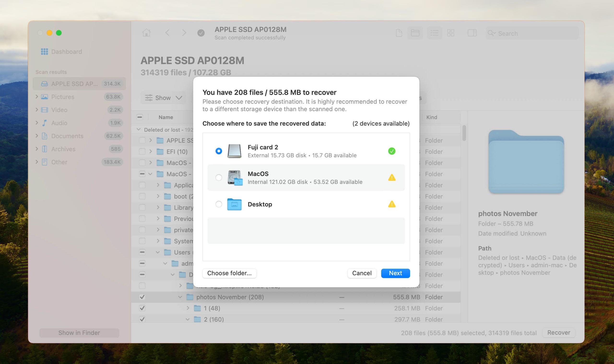
Task: Switch to grid view in the toolbar
Action: point(451,33)
